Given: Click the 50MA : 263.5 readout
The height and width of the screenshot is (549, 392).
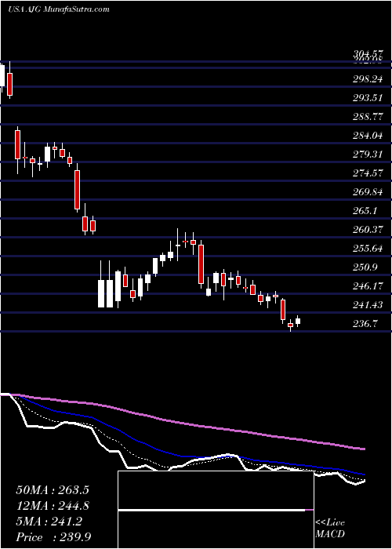Looking at the screenshot, I should (x=52, y=490).
